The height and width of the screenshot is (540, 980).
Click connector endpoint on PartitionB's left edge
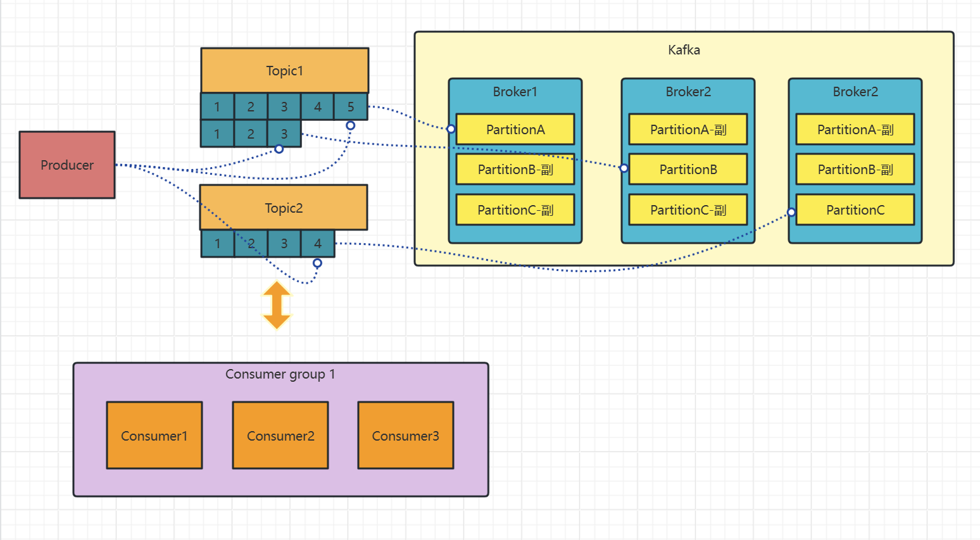pyautogui.click(x=624, y=168)
